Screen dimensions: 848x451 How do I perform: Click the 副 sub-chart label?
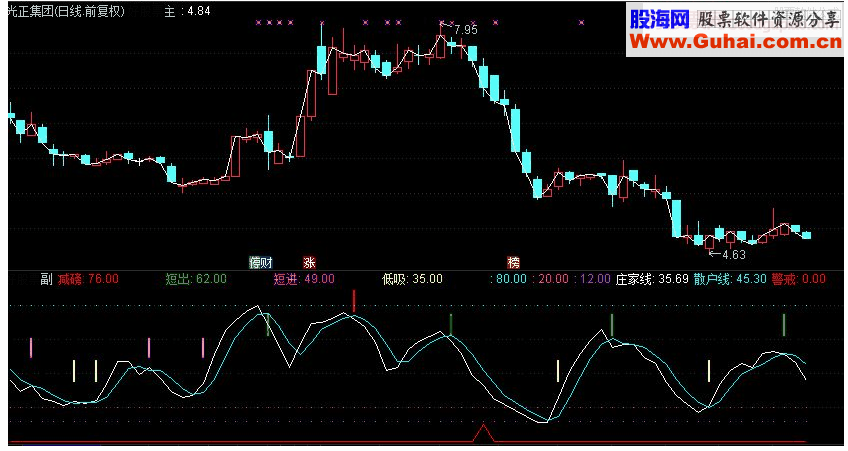47,279
